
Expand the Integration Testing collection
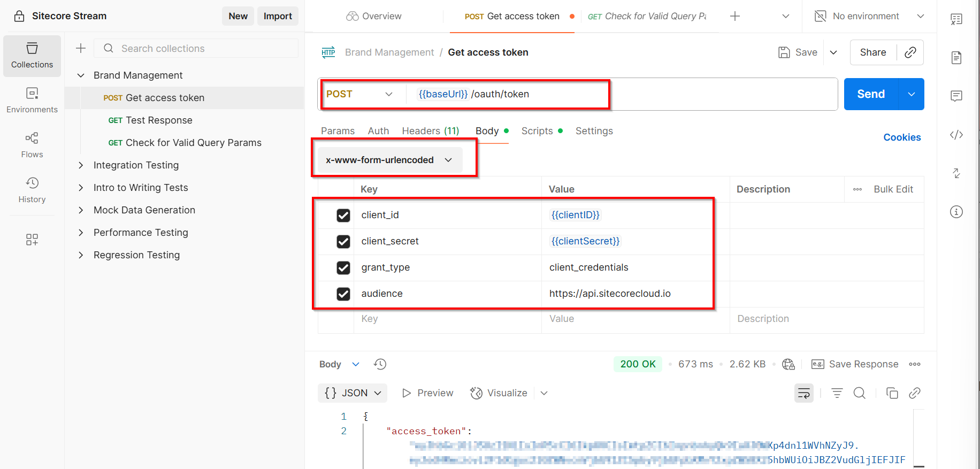81,165
